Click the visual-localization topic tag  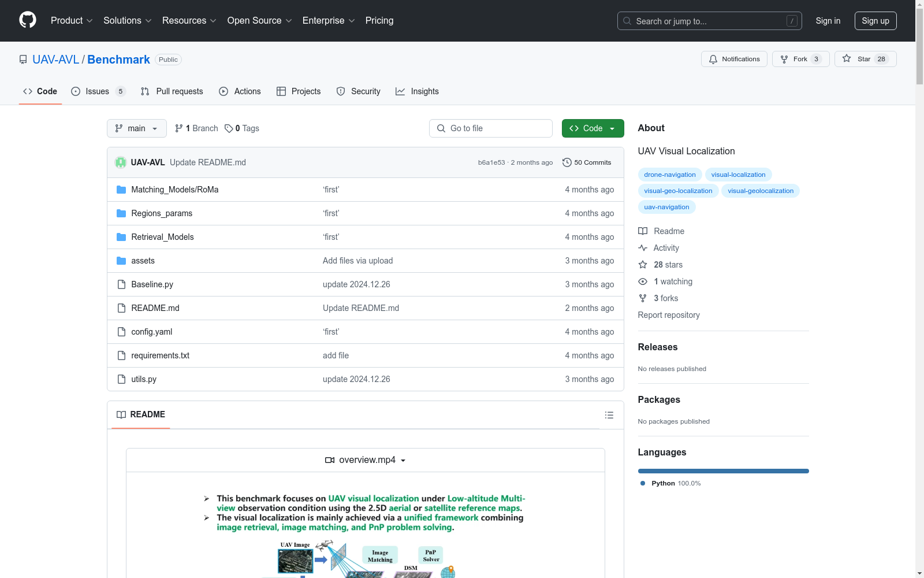coord(739,175)
